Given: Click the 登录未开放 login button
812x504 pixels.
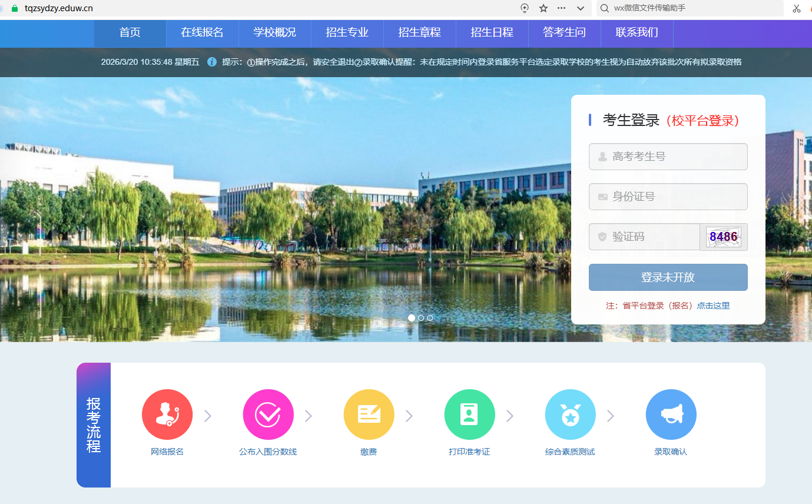Looking at the screenshot, I should click(668, 277).
